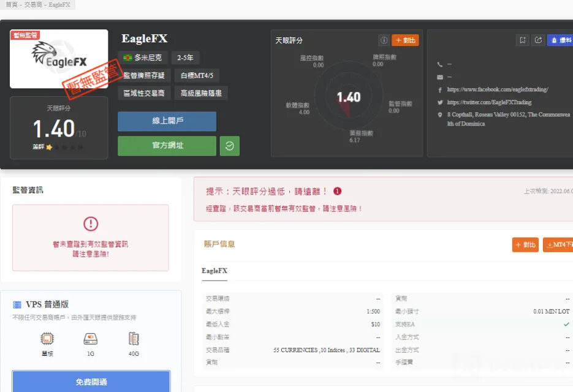The height and width of the screenshot is (392, 573).
Task: Click the share icon in contact panel
Action: point(538,40)
